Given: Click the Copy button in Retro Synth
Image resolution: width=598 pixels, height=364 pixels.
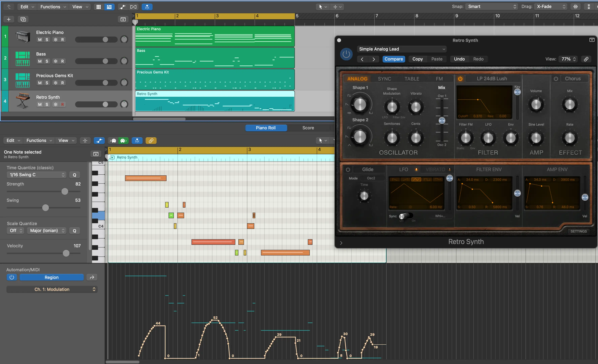Looking at the screenshot, I should tap(417, 59).
